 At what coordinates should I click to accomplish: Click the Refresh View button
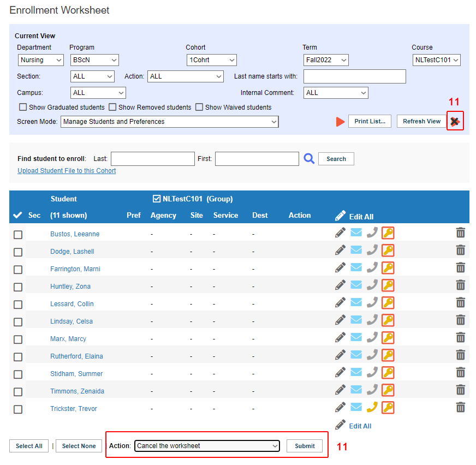(421, 121)
